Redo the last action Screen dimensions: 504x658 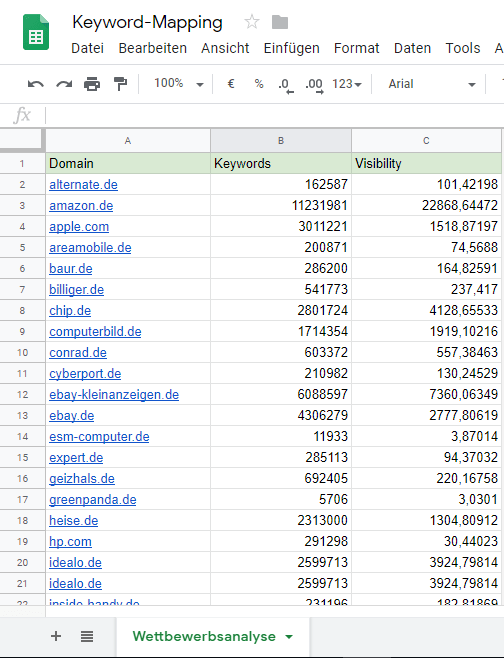pyautogui.click(x=64, y=84)
